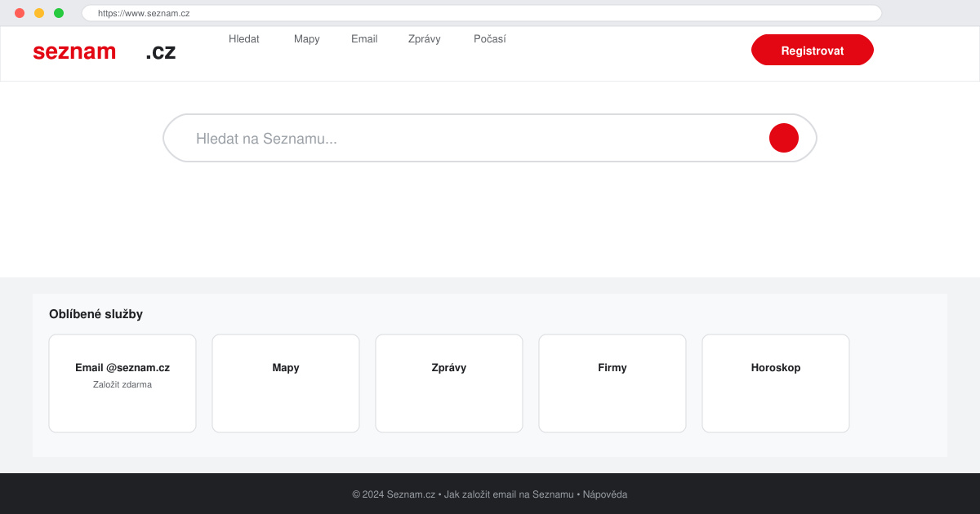Click the Založit zdarma subtitle text
The image size is (980, 514).
click(x=122, y=384)
